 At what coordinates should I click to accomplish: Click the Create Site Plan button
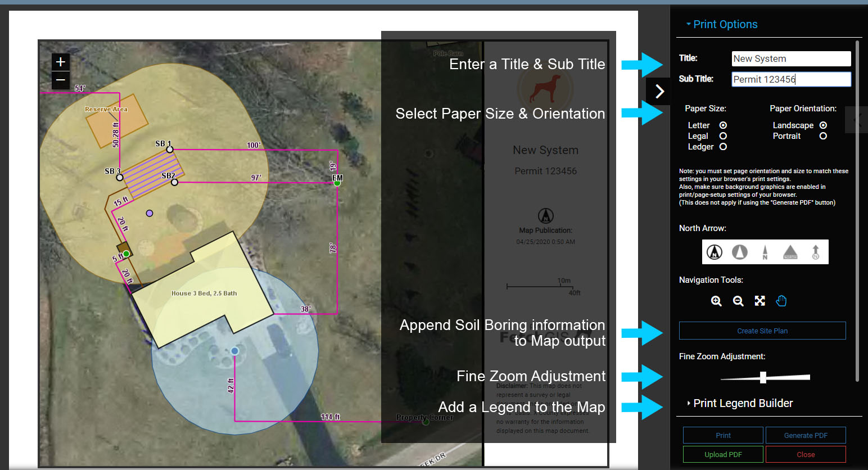click(762, 331)
